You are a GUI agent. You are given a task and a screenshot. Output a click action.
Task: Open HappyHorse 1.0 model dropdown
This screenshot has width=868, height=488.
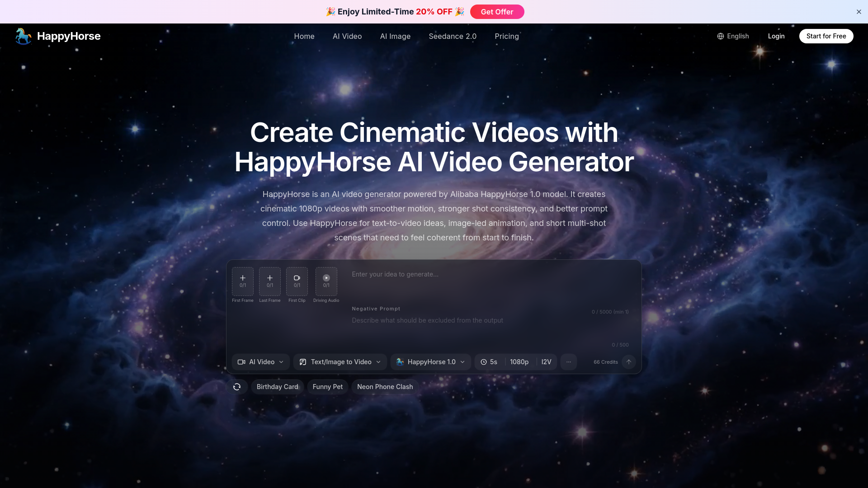coord(431,362)
